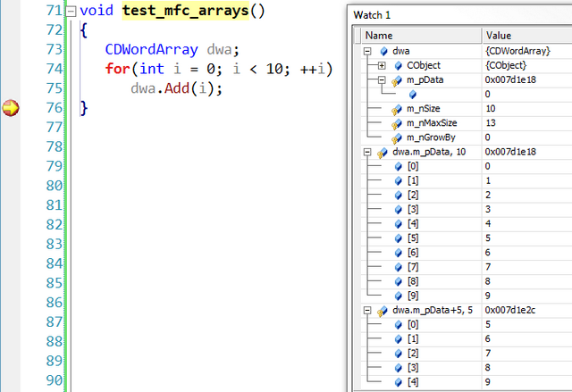Viewport: 572px width, 392px height.
Task: Click the dwa variable icon
Action: pyautogui.click(x=383, y=51)
